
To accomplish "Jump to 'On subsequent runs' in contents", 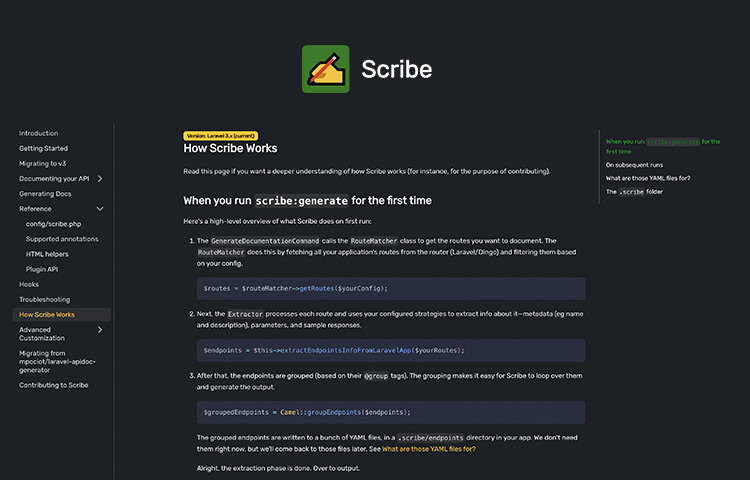I will (634, 165).
